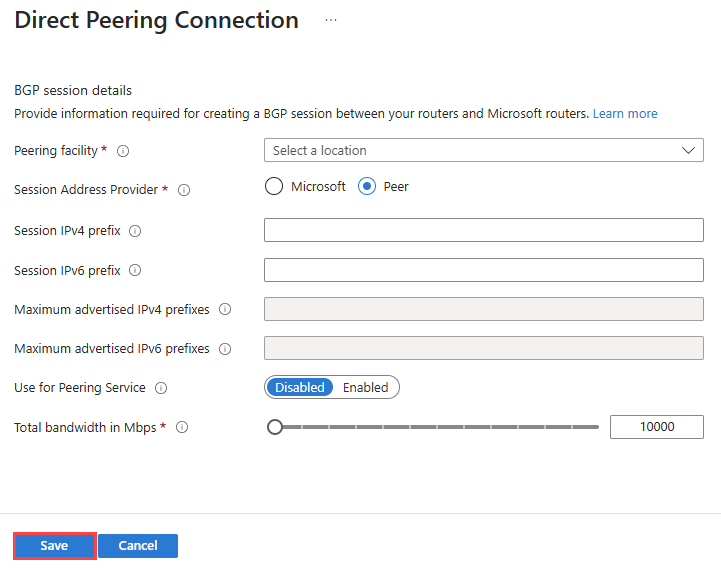This screenshot has width=721, height=575.
Task: Select the Microsoft radio button
Action: [x=274, y=186]
